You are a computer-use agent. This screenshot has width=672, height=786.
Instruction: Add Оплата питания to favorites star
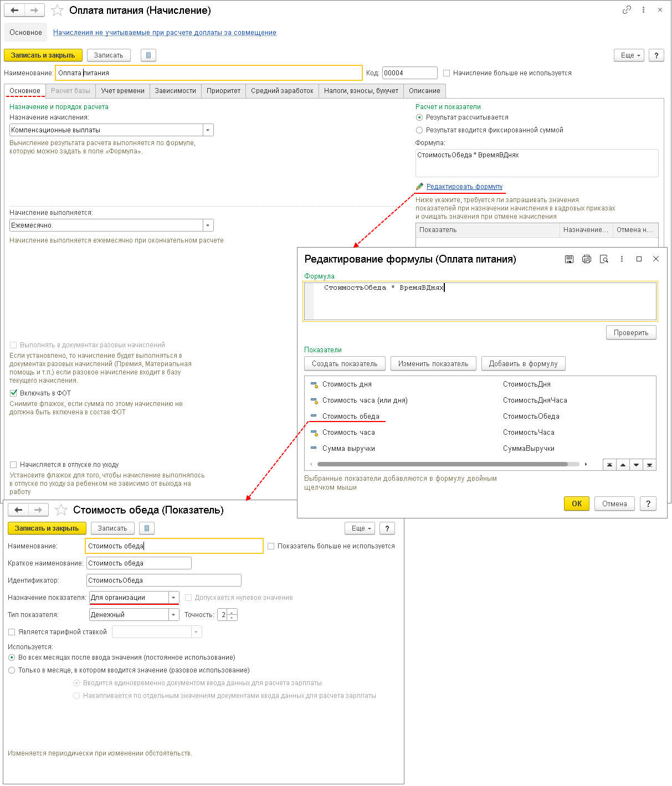tap(57, 11)
